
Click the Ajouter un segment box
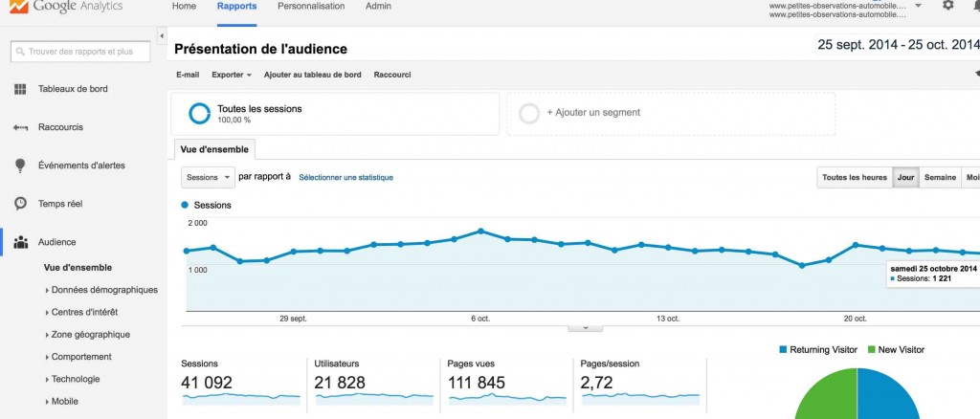670,113
